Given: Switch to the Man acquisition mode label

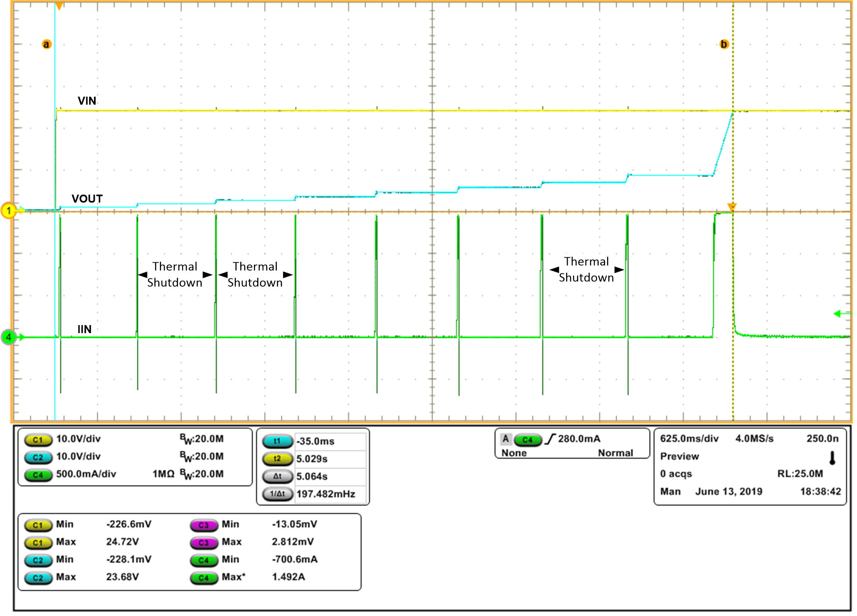Looking at the screenshot, I should point(669,491).
